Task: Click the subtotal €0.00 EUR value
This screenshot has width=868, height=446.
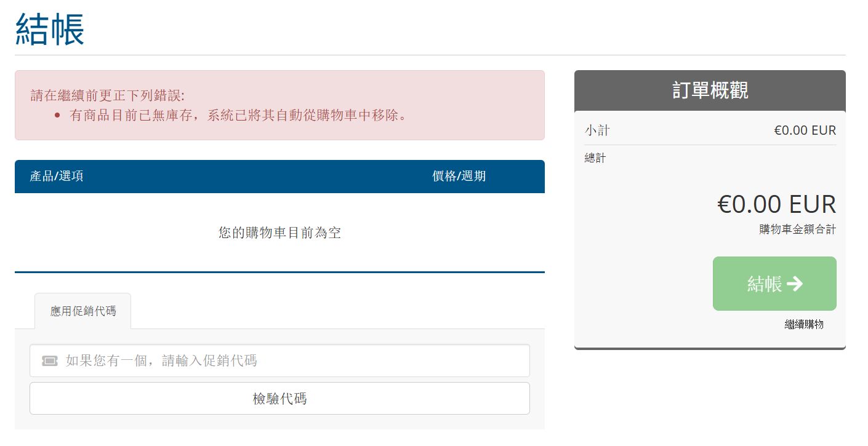Action: [805, 130]
